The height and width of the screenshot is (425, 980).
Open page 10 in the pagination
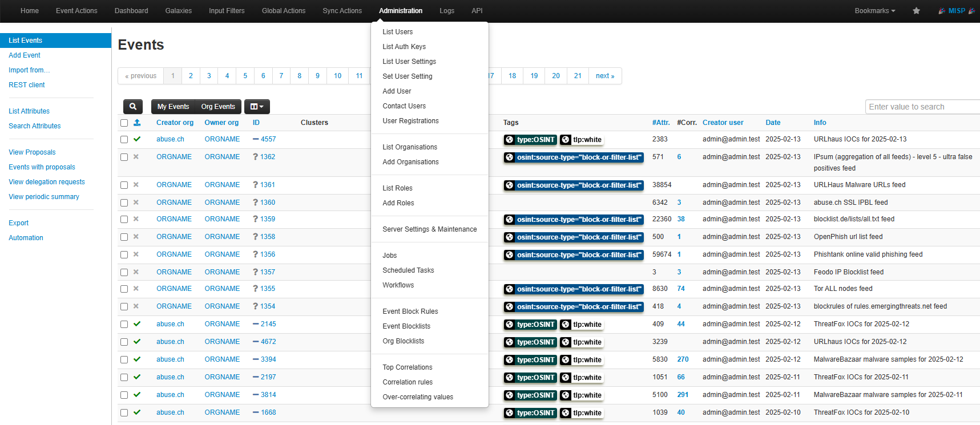click(337, 76)
